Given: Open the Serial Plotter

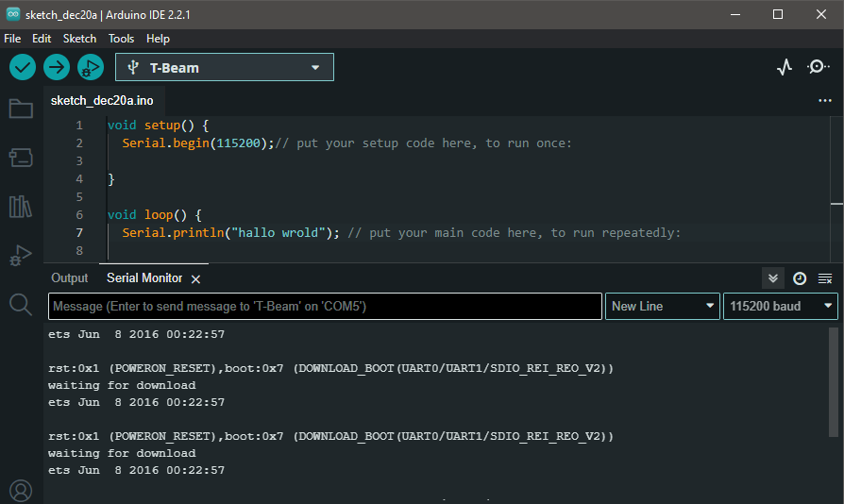Looking at the screenshot, I should (x=785, y=67).
